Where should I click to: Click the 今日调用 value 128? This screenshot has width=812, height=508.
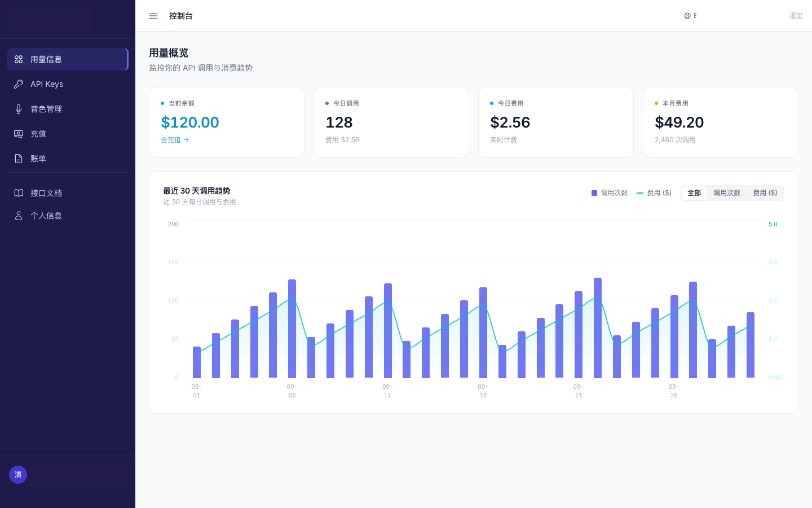pos(339,122)
